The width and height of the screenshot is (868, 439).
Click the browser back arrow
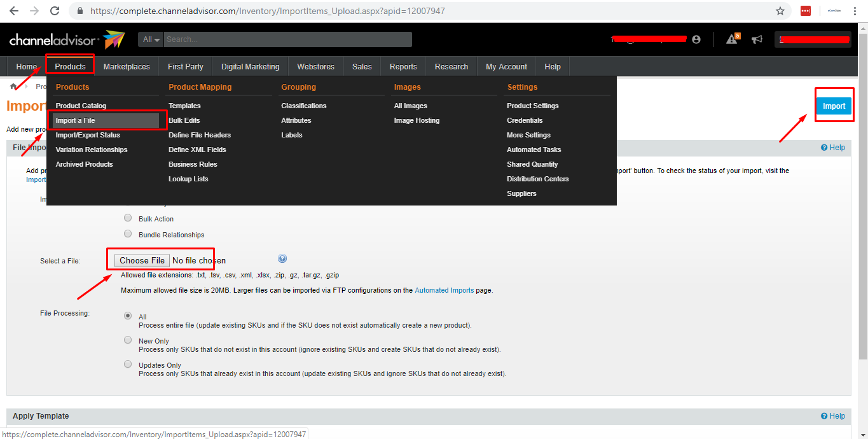14,11
